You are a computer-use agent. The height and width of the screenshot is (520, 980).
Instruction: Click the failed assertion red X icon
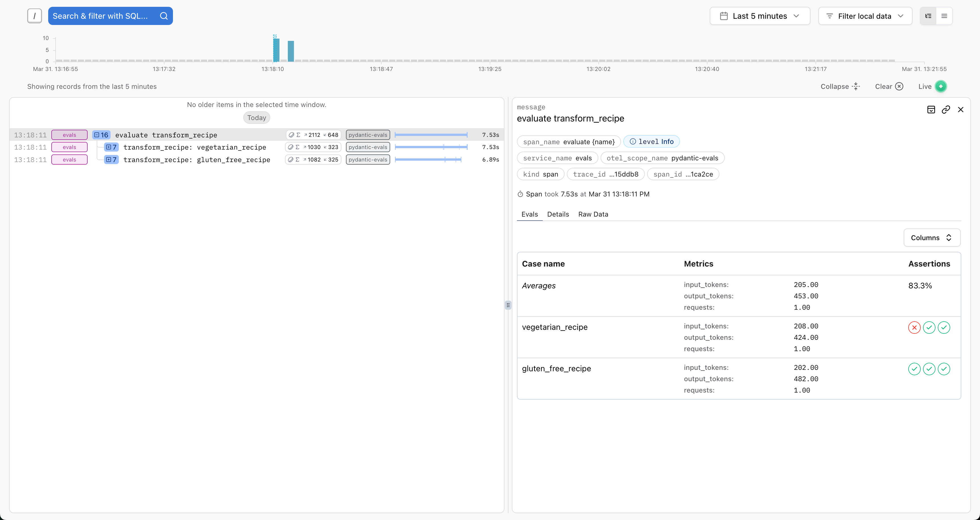tap(914, 327)
